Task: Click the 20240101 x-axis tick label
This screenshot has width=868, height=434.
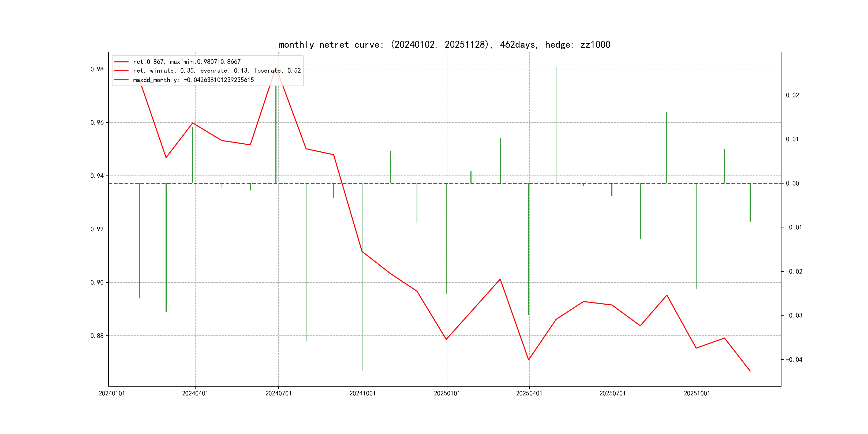Action: click(111, 393)
